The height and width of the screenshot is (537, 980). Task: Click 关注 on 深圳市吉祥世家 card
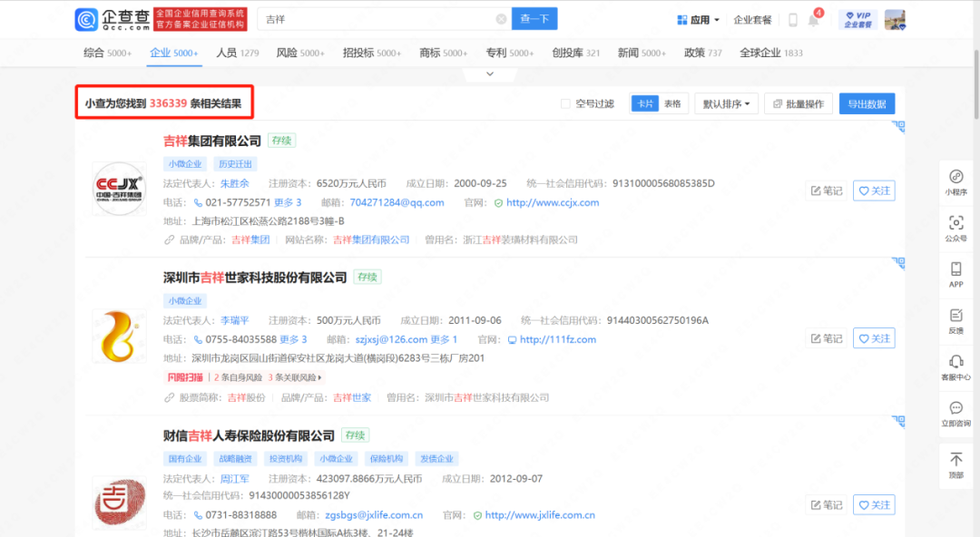coord(874,338)
